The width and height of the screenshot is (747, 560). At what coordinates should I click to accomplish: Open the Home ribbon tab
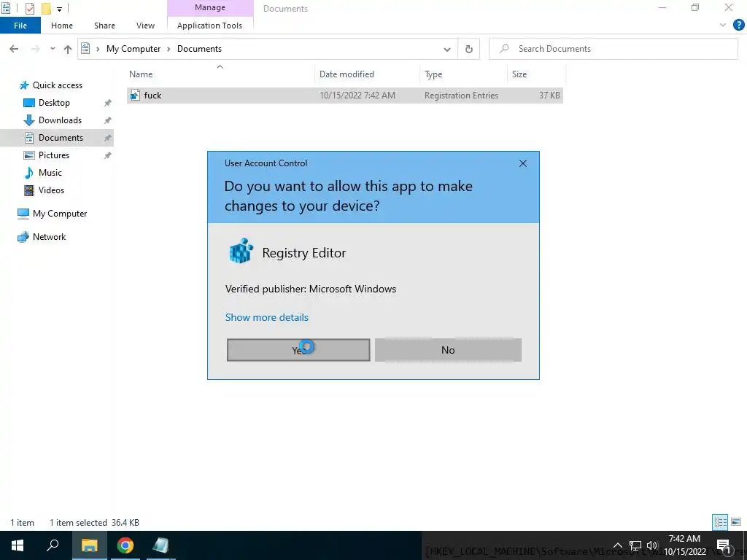tap(62, 26)
